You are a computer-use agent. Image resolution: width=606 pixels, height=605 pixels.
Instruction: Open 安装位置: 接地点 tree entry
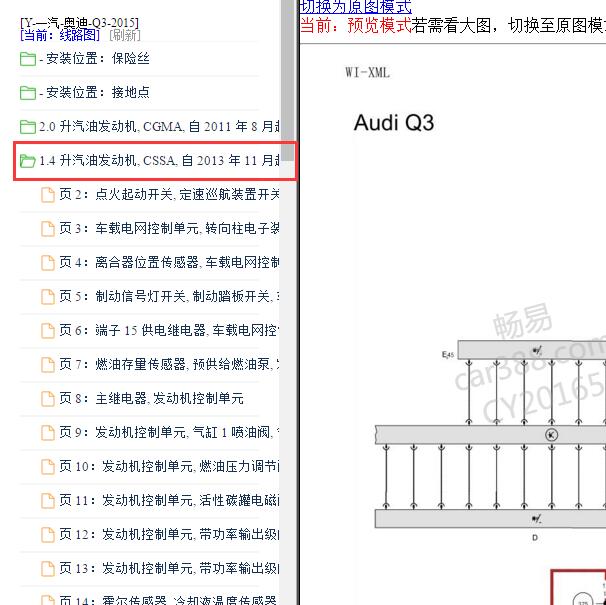tap(94, 93)
